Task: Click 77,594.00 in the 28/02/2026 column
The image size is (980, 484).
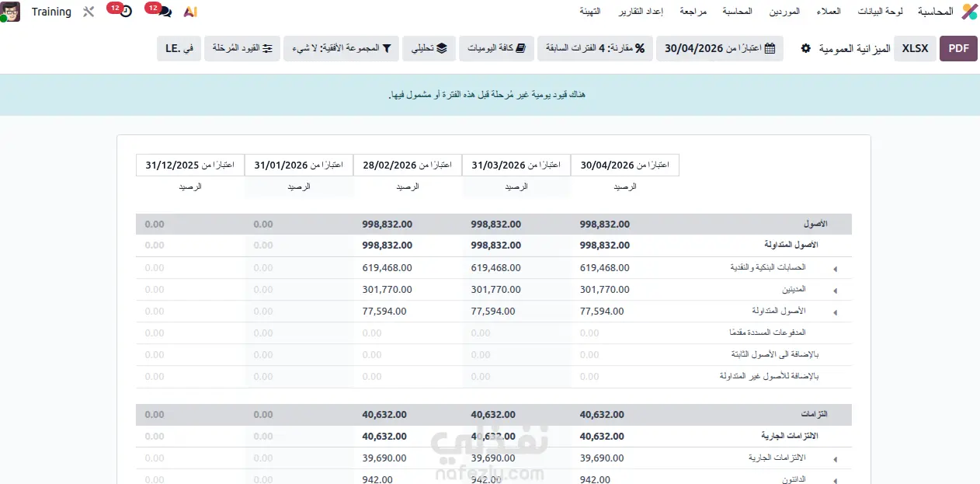Action: [x=384, y=311]
